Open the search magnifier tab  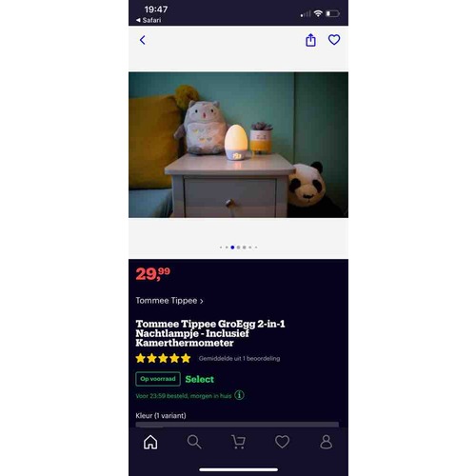pos(194,442)
